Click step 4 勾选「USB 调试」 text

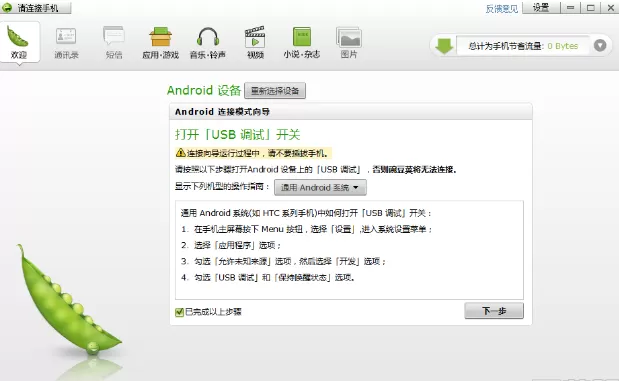[268, 278]
